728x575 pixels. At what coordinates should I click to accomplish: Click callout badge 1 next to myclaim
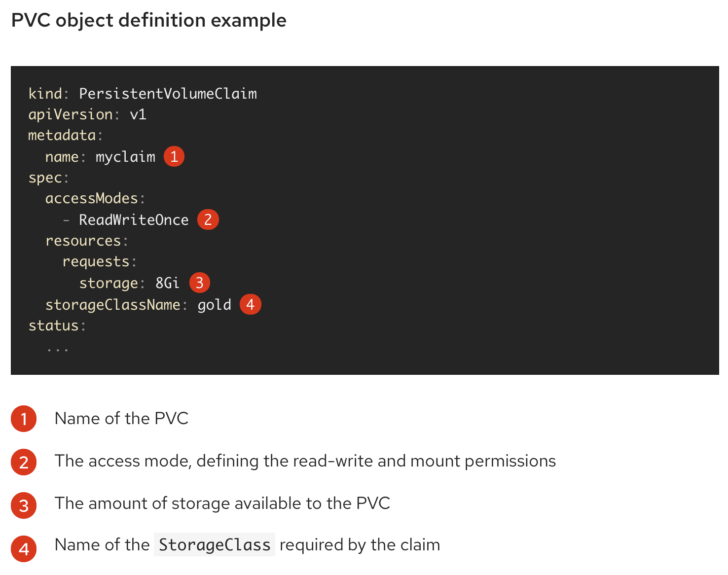click(174, 156)
